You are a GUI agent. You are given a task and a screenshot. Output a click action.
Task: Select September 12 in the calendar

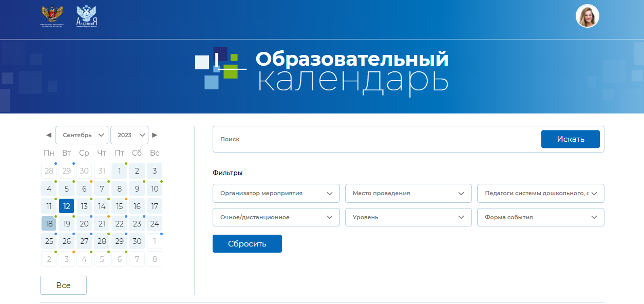67,206
